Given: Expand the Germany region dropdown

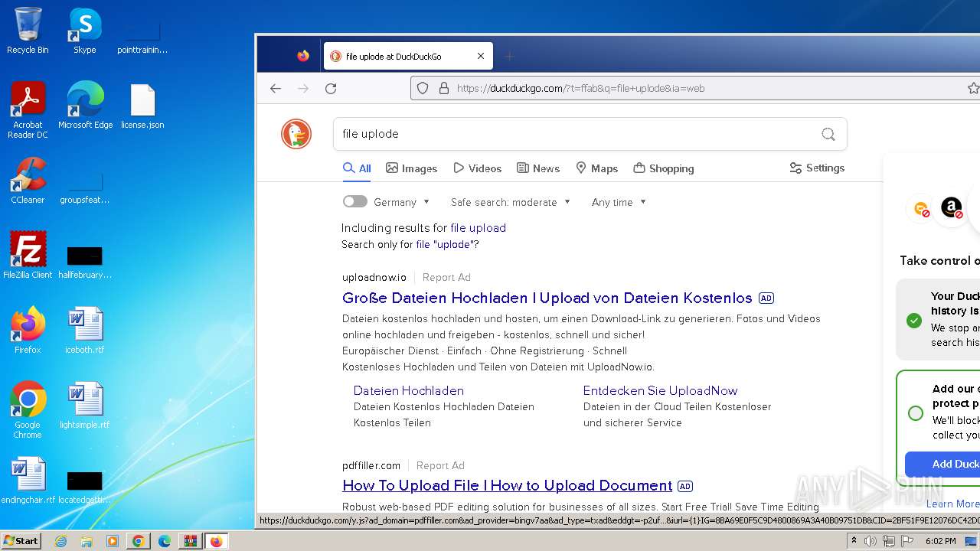Looking at the screenshot, I should click(402, 202).
